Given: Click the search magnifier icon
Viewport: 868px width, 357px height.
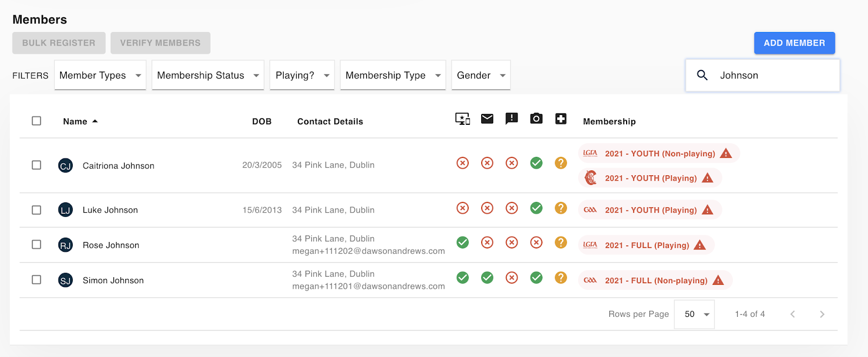Looking at the screenshot, I should click(x=702, y=75).
